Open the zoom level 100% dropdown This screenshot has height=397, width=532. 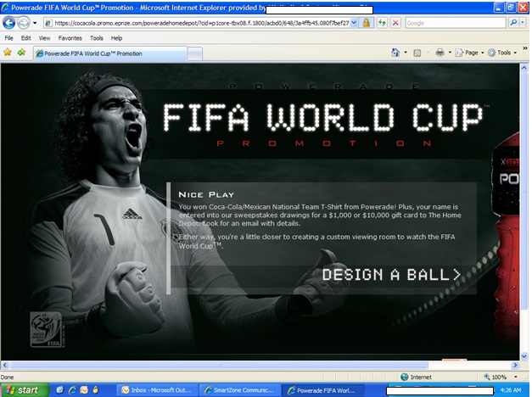tap(504, 377)
